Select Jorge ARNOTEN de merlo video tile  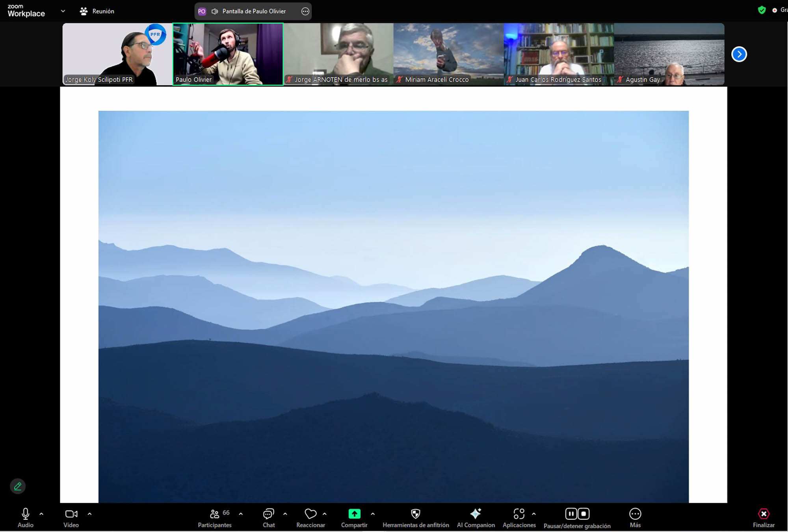pos(338,54)
